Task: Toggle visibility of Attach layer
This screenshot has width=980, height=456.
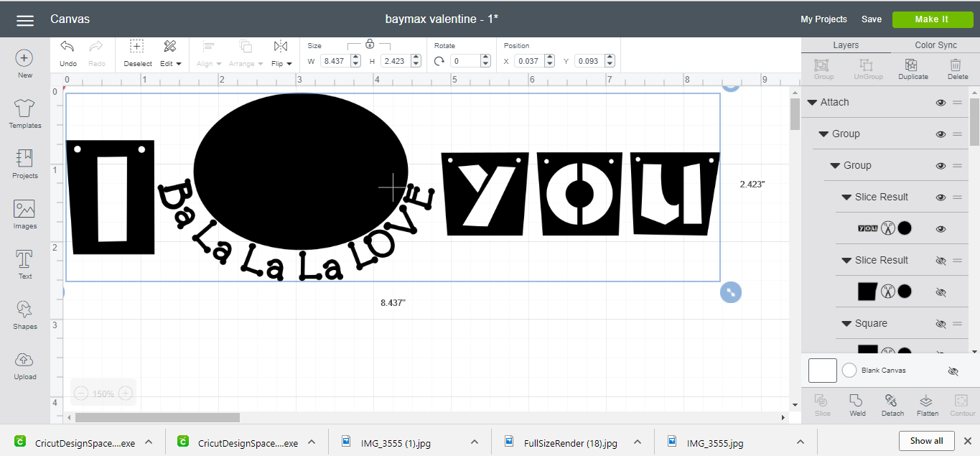Action: [941, 103]
